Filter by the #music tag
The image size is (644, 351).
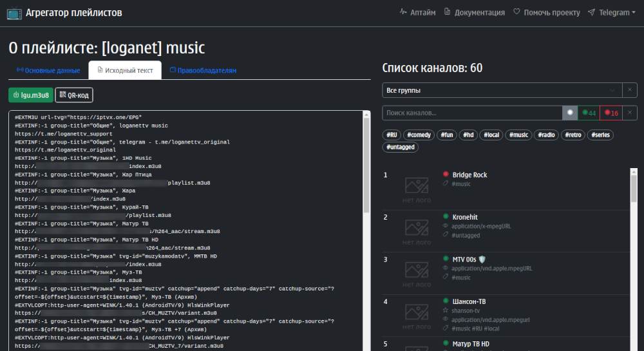coord(518,135)
